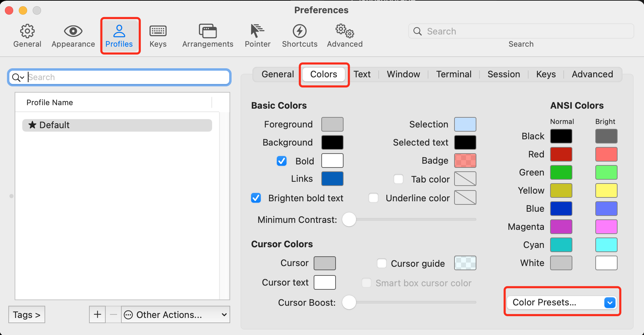
Task: Open the Shortcuts lightning icon
Action: coord(299,31)
